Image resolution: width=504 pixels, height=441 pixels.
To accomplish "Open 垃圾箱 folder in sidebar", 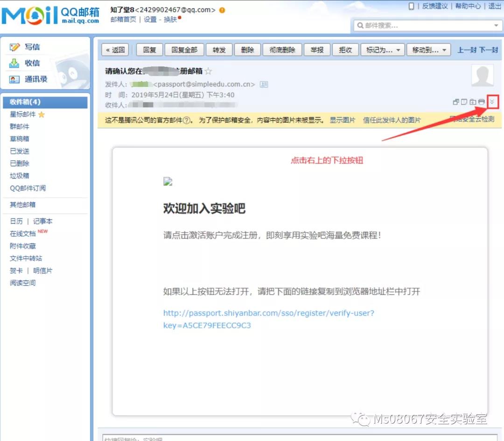I will [x=20, y=176].
